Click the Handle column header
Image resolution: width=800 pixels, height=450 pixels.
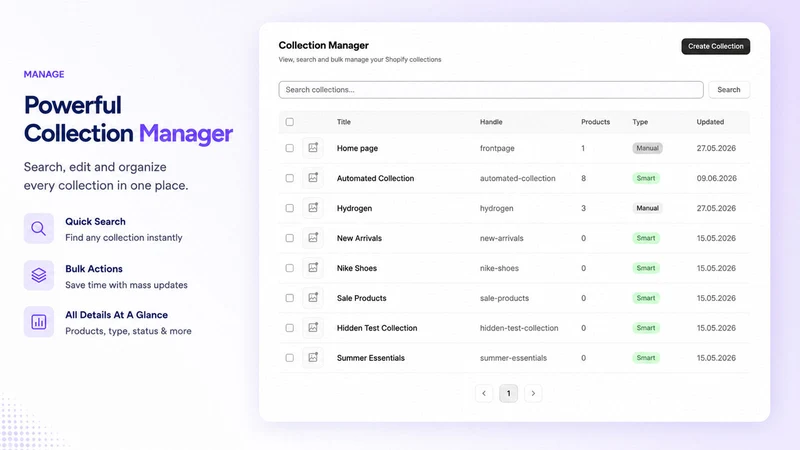click(491, 122)
